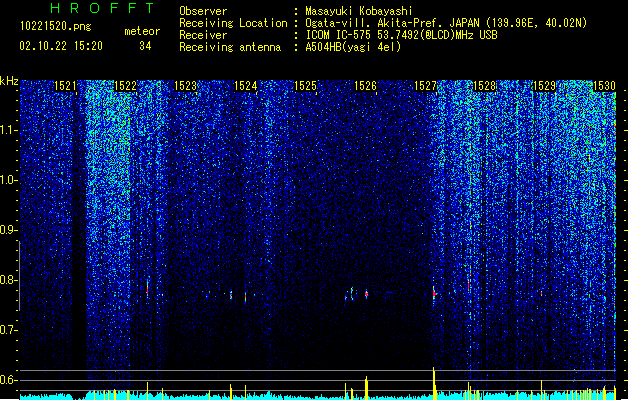
Task: Click the 1522 time marker
Action: point(125,86)
